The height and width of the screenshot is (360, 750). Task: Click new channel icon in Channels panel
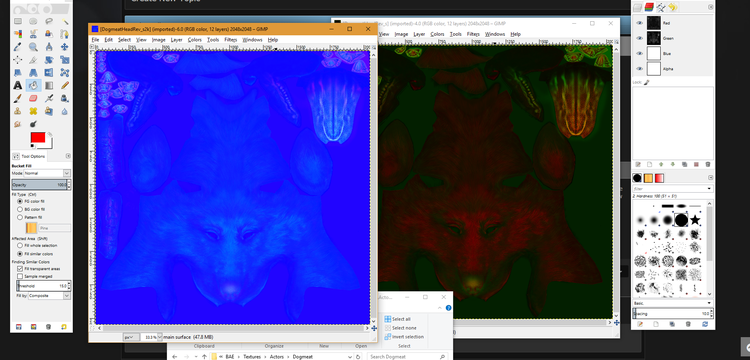pos(649,164)
